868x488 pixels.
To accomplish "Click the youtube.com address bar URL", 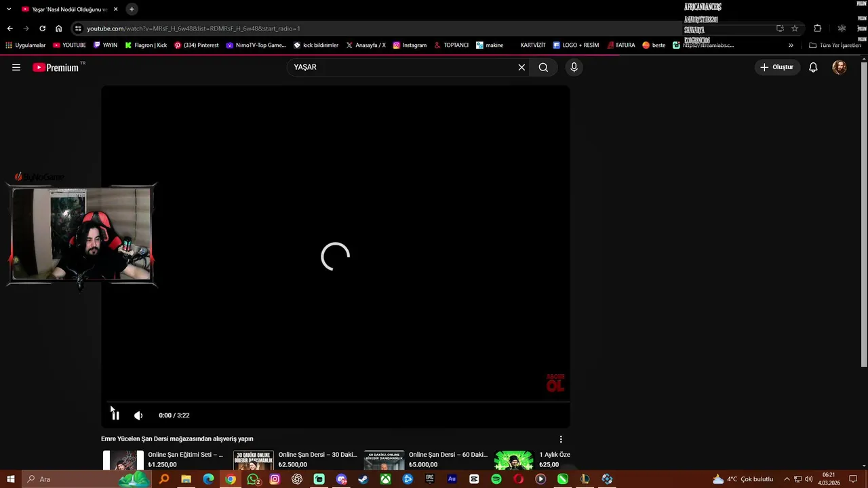I will click(x=193, y=28).
